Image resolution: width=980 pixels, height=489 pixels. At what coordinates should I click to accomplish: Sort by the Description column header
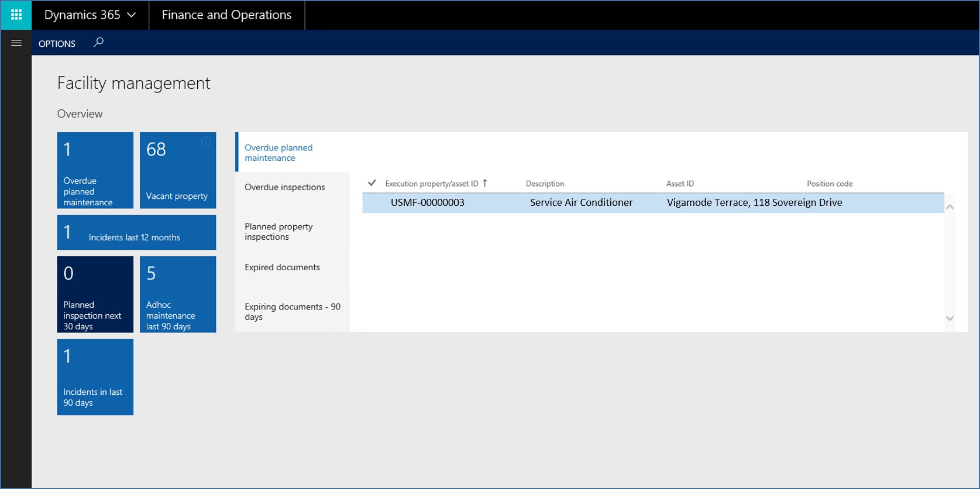[x=545, y=184]
